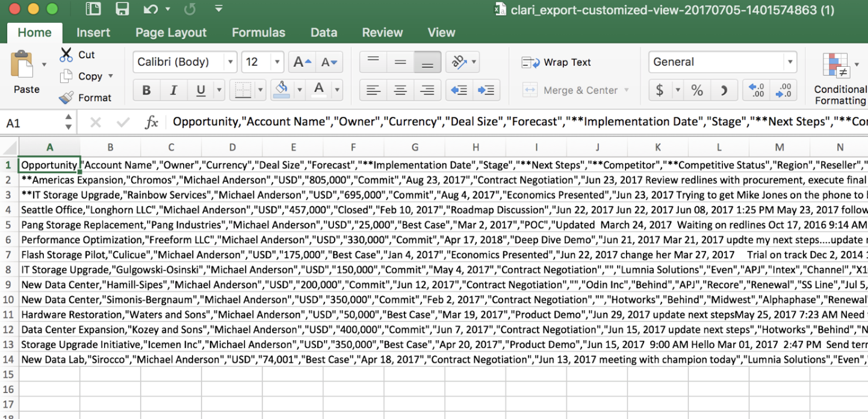Select column D header

point(232,147)
